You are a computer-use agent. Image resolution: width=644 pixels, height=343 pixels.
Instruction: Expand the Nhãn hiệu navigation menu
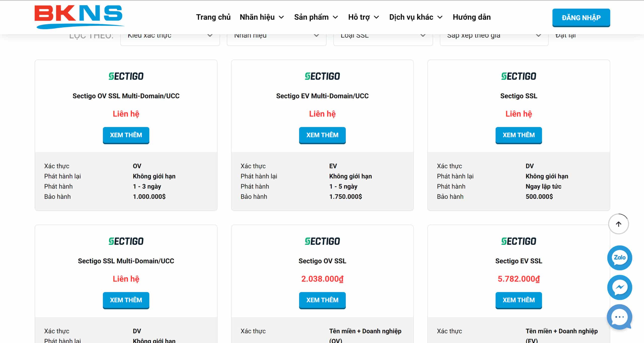click(x=262, y=17)
